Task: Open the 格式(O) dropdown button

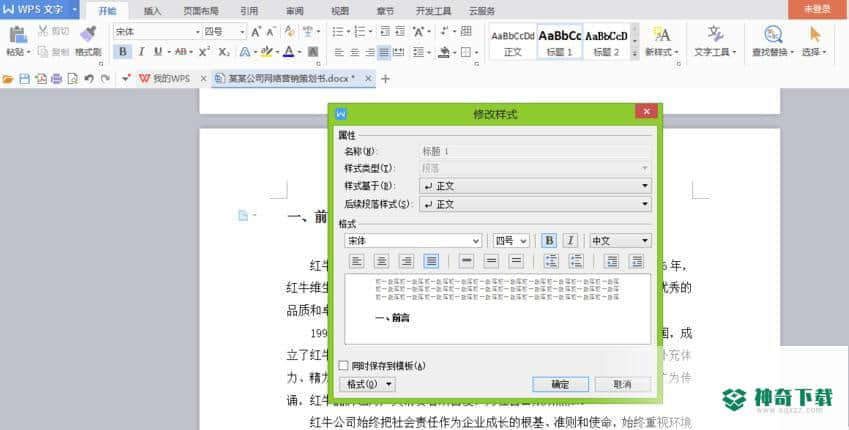Action: pyautogui.click(x=367, y=384)
